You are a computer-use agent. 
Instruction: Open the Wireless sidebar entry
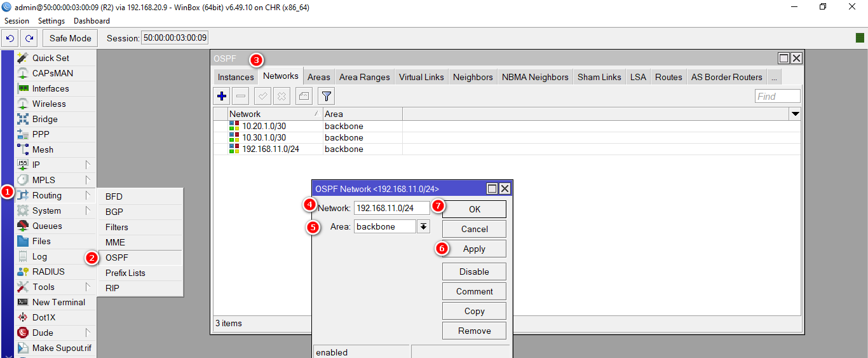[55, 104]
